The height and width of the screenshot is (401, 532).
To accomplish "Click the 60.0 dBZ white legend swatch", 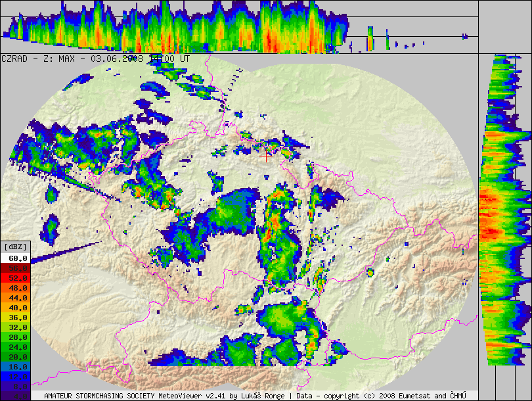I will [15, 259].
